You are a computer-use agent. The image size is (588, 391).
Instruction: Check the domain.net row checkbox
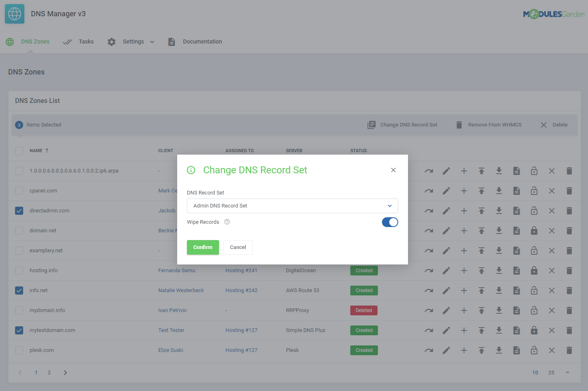tap(19, 231)
